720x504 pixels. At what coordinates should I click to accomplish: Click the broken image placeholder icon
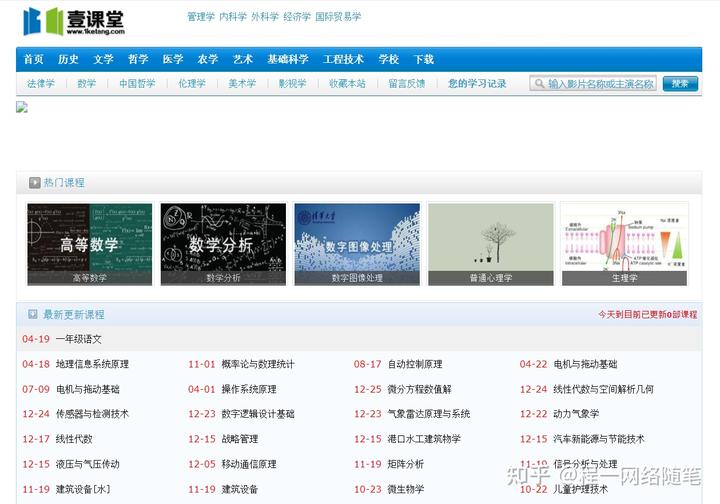pos(22,107)
